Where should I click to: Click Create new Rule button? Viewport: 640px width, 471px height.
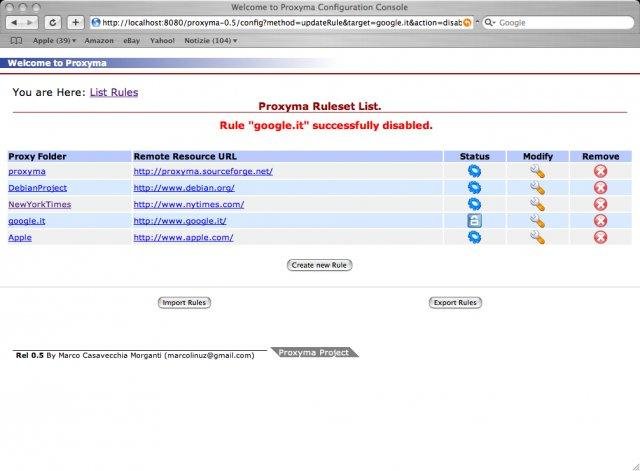click(x=319, y=265)
